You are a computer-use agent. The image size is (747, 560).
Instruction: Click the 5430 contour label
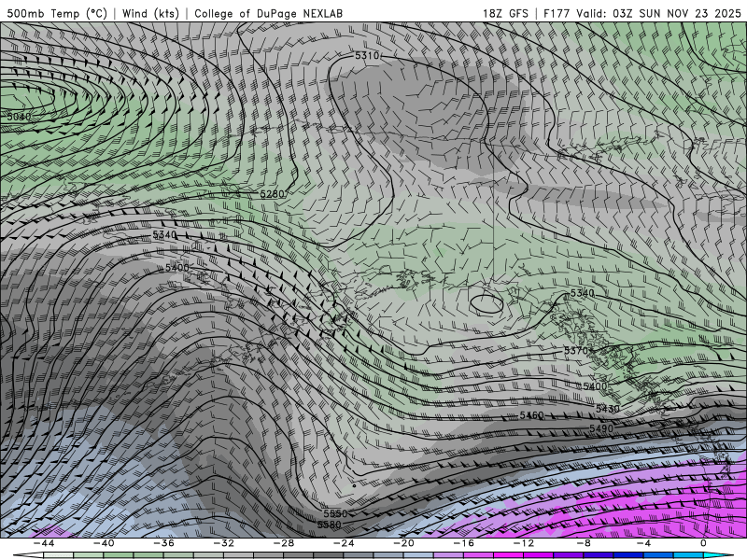(608, 409)
